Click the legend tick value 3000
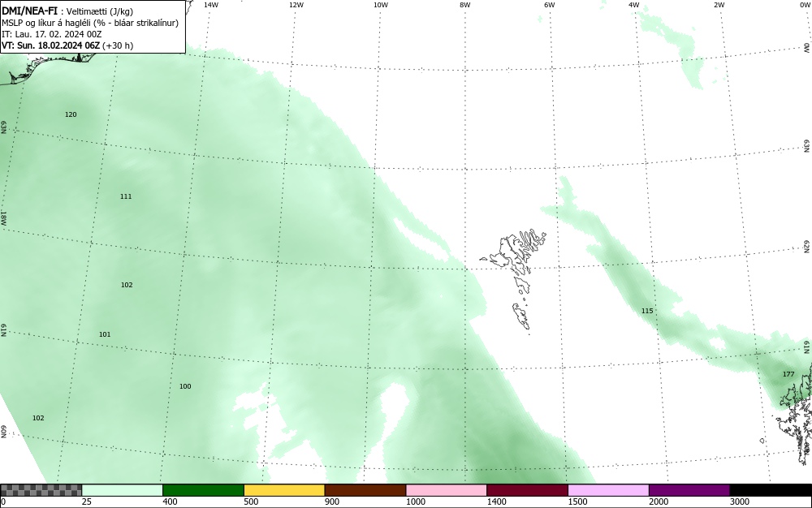Screen dimensions: 812x508 coord(740,502)
